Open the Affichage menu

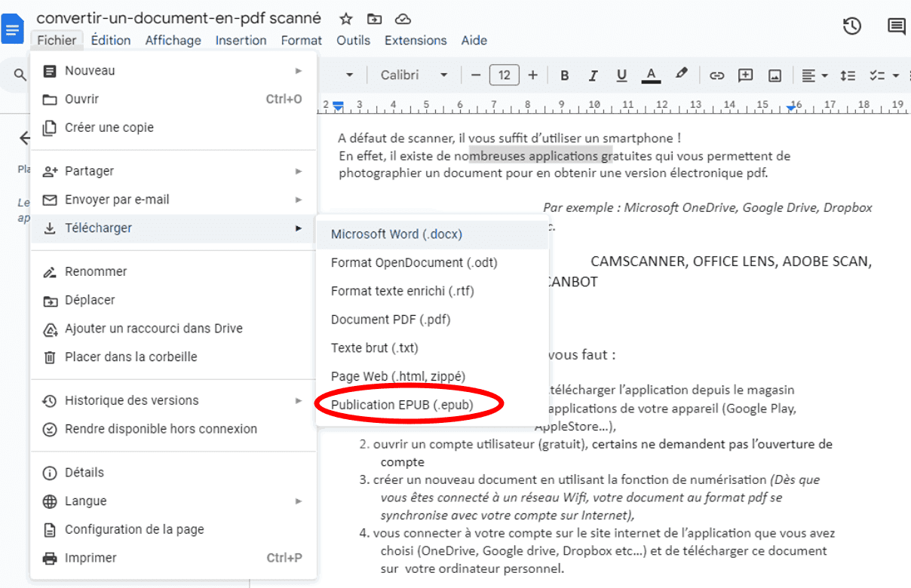click(173, 40)
